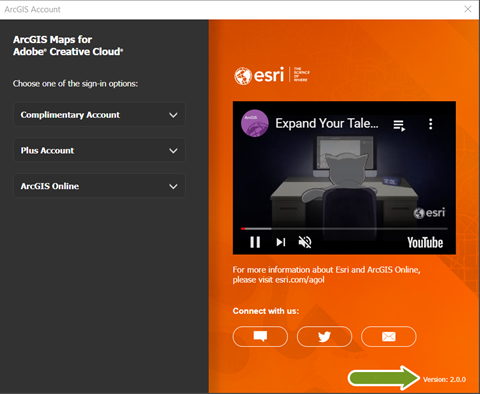Open the community chat button

[x=260, y=336]
